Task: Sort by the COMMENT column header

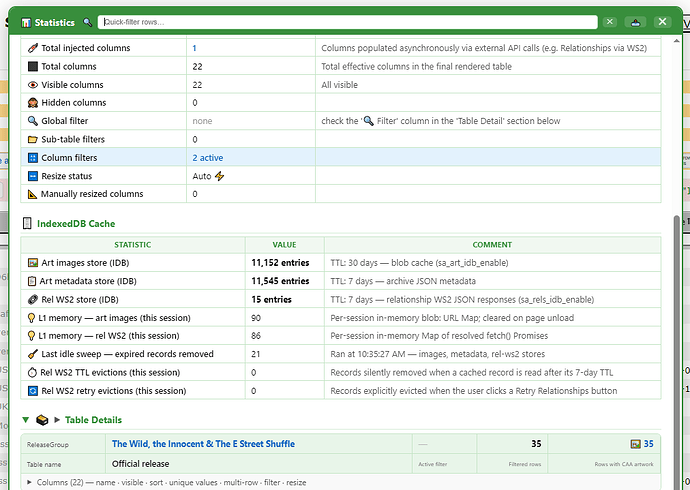Action: pos(492,245)
